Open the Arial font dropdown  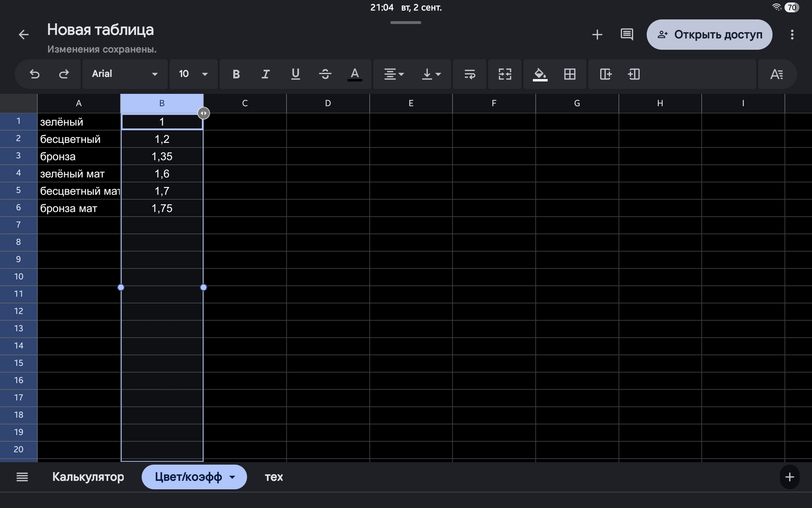click(x=124, y=74)
